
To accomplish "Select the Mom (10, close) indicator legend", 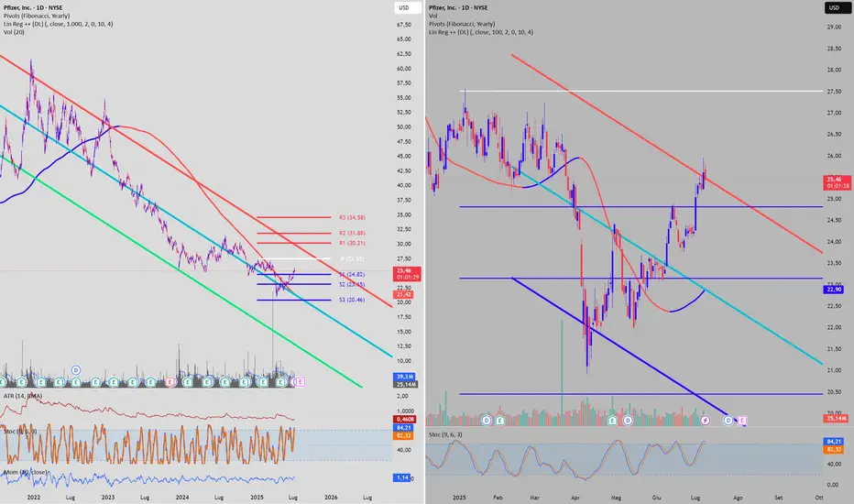I will click(x=25, y=472).
